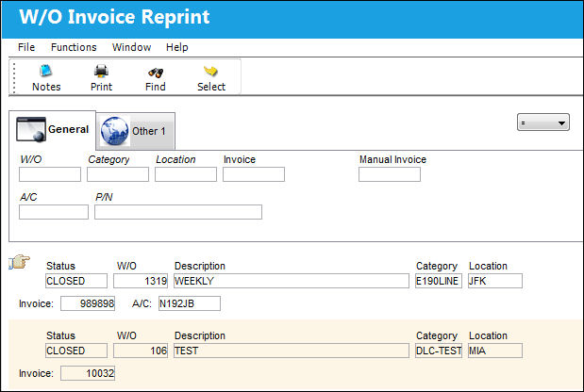The image size is (584, 392).
Task: Click the Find binoculars icon
Action: pyautogui.click(x=156, y=73)
